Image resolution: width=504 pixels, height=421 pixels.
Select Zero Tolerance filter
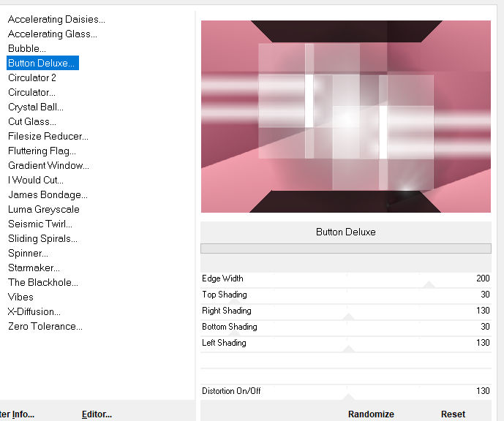45,326
